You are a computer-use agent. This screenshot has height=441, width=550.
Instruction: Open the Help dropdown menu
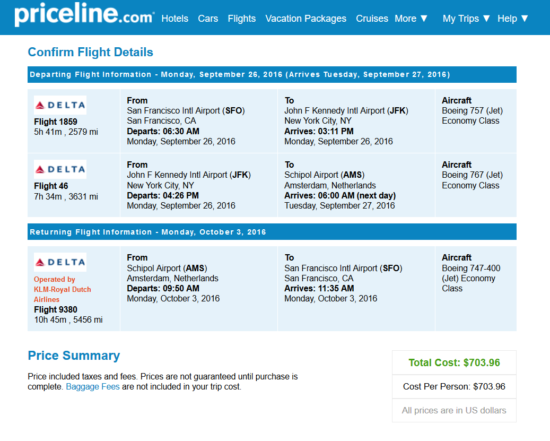point(512,19)
